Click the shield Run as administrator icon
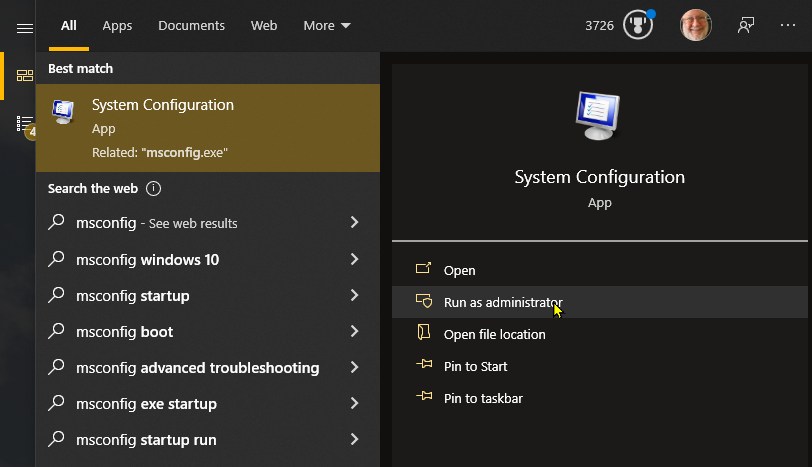 [x=424, y=301]
